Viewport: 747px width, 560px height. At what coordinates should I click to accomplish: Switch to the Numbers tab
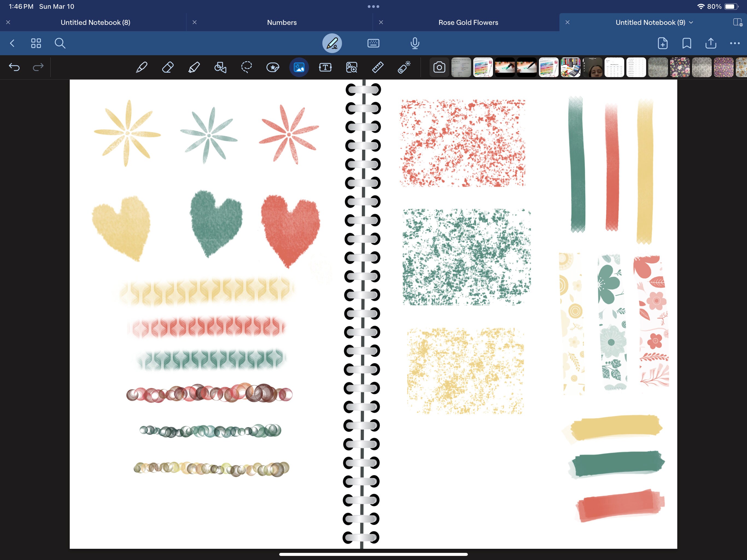point(282,22)
